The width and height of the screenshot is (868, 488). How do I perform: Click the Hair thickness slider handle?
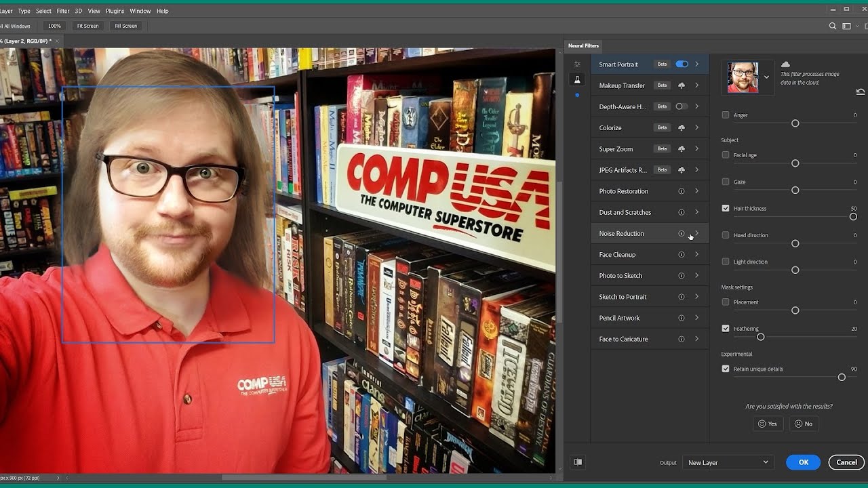tap(853, 217)
